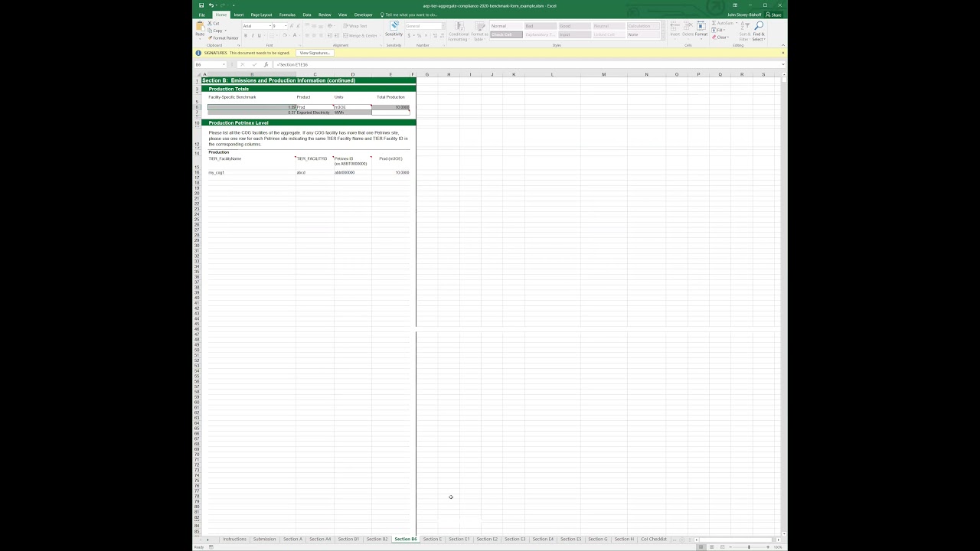Open the Format cells menu
Image resolution: width=980 pixels, height=551 pixels.
pyautogui.click(x=701, y=29)
